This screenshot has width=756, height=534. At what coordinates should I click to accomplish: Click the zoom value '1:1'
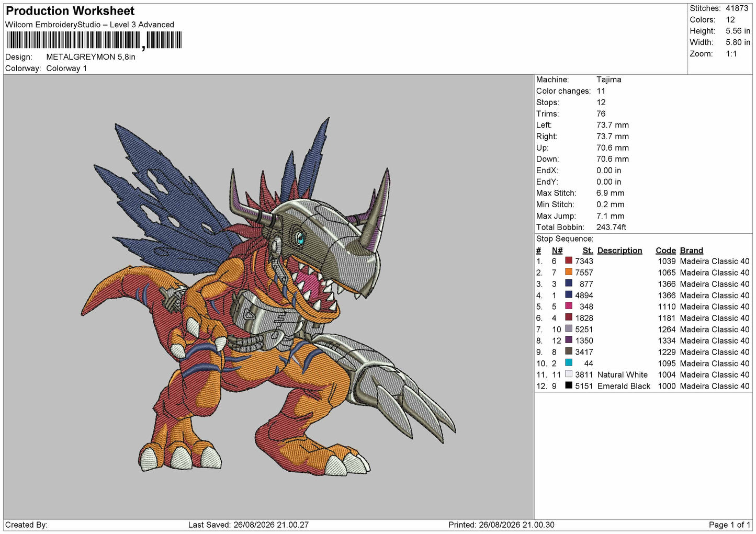731,54
